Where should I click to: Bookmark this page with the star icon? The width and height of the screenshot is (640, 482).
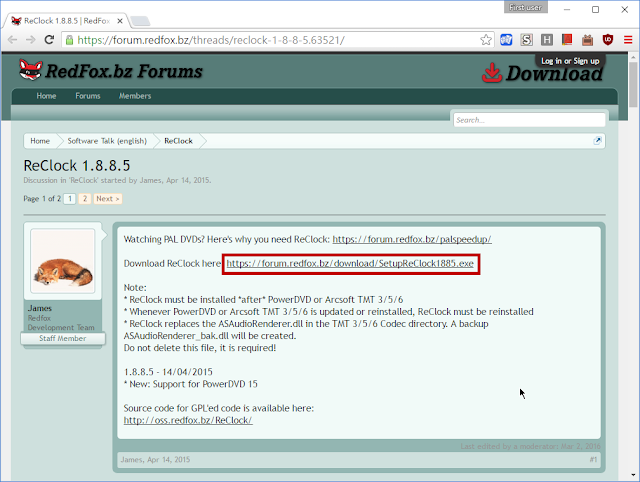point(486,40)
